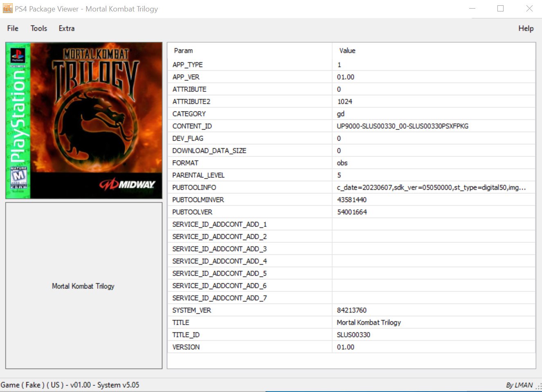
Task: Select the ATTRIBUTE2 parameter
Action: pyautogui.click(x=191, y=101)
